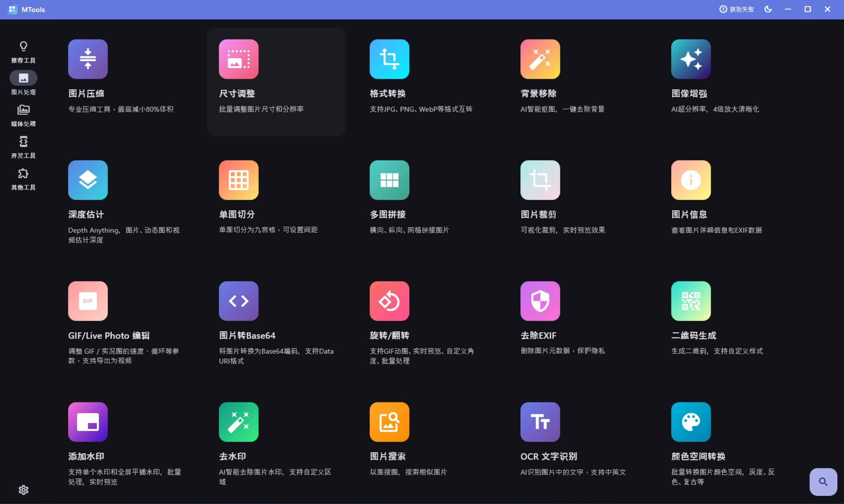Switch to the 其他工具 sidebar tab
Screen dimensions: 844x504
point(23,179)
